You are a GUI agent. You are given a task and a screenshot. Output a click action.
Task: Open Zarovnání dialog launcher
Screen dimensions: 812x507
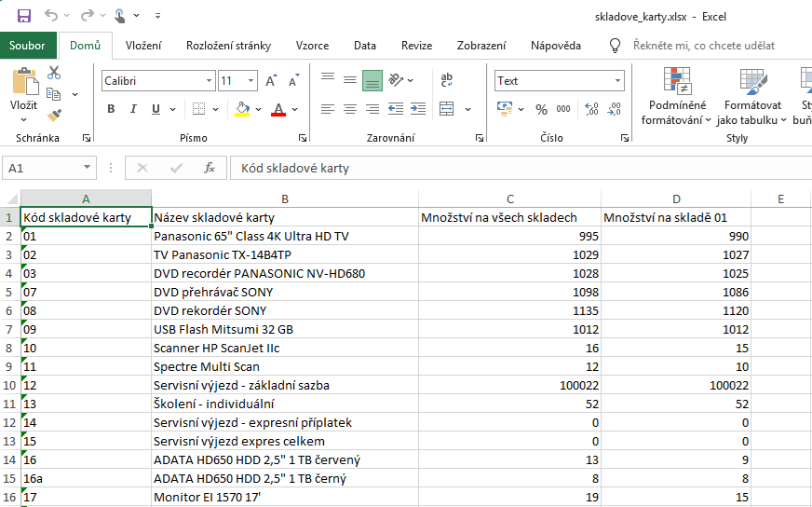point(480,138)
